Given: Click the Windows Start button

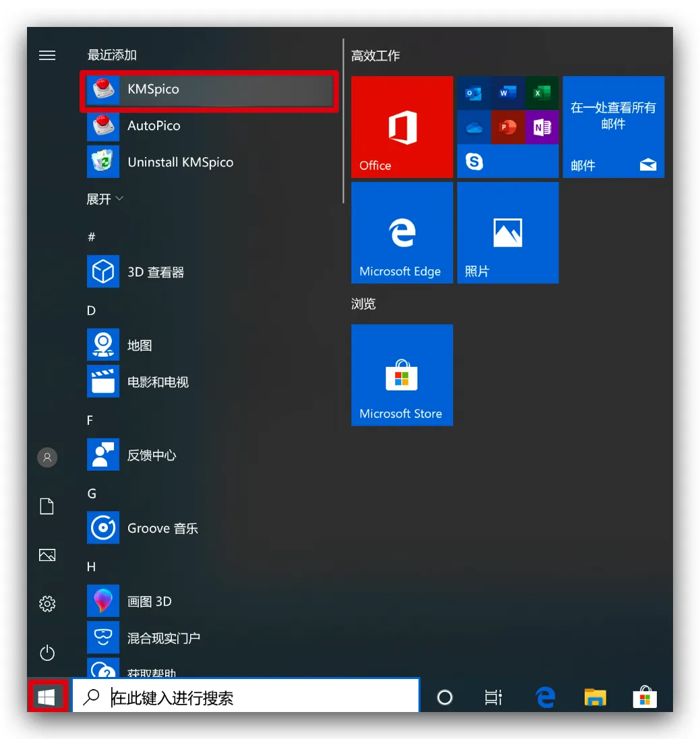Looking at the screenshot, I should tap(48, 697).
